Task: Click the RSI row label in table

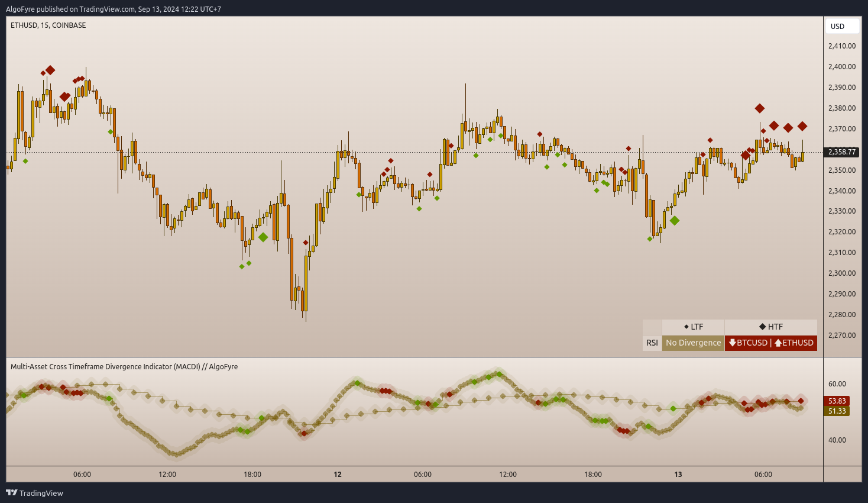Action: click(x=652, y=343)
